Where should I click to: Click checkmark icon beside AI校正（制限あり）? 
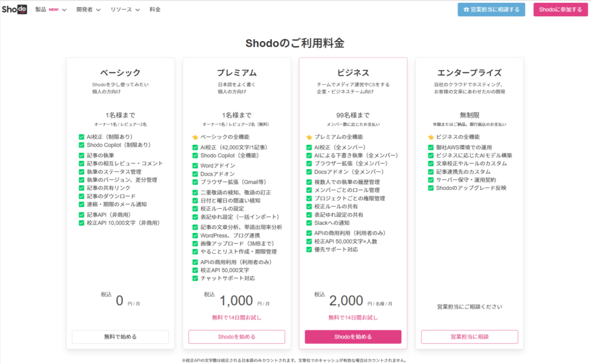pyautogui.click(x=81, y=137)
